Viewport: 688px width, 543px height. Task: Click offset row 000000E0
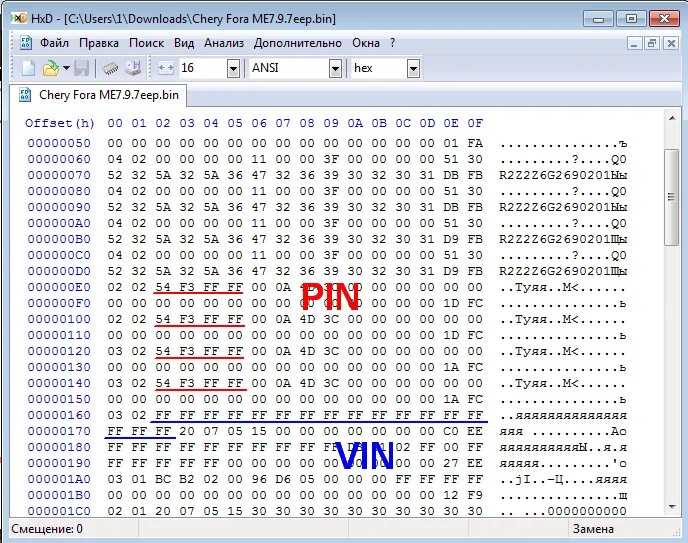(59, 287)
